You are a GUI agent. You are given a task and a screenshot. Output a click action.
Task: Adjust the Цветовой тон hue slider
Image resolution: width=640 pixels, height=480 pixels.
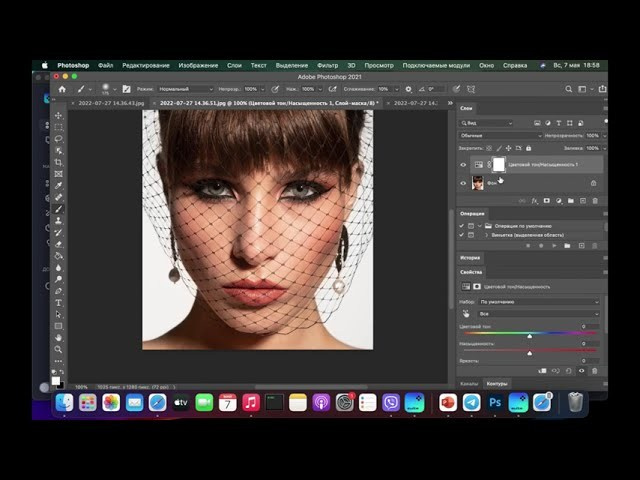(529, 336)
